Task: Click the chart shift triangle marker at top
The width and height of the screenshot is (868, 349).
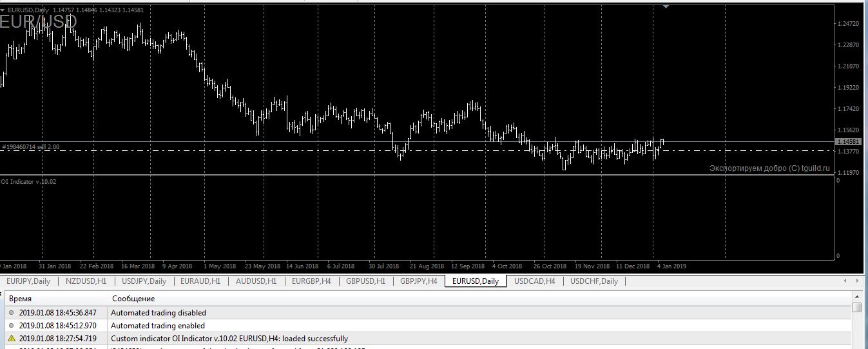Action: point(666,6)
